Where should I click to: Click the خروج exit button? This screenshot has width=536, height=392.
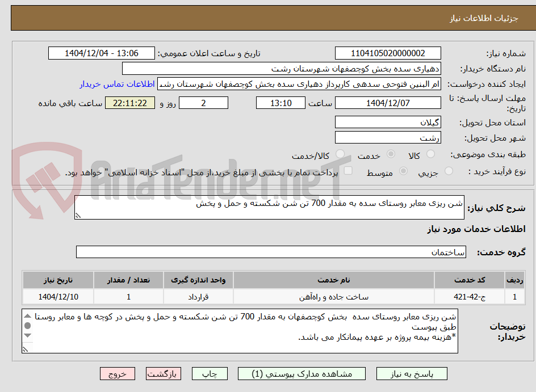(x=117, y=374)
